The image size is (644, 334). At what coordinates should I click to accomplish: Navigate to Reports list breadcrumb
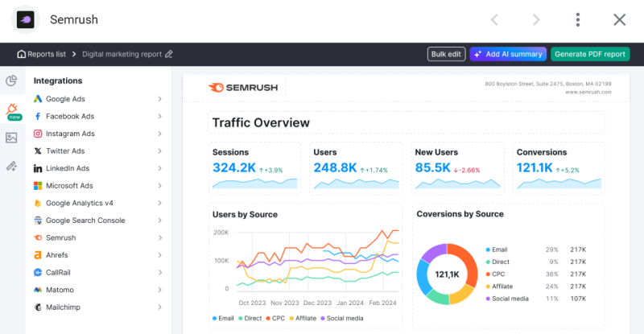(x=42, y=54)
